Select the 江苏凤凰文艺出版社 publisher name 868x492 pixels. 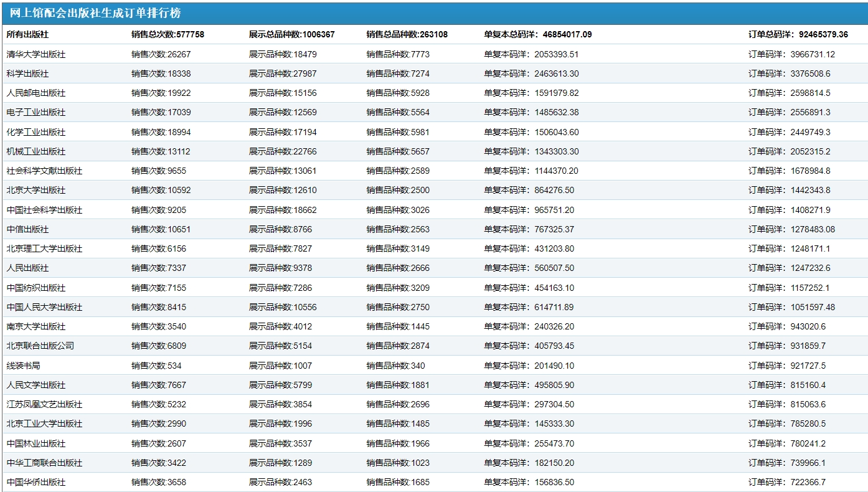tap(44, 404)
